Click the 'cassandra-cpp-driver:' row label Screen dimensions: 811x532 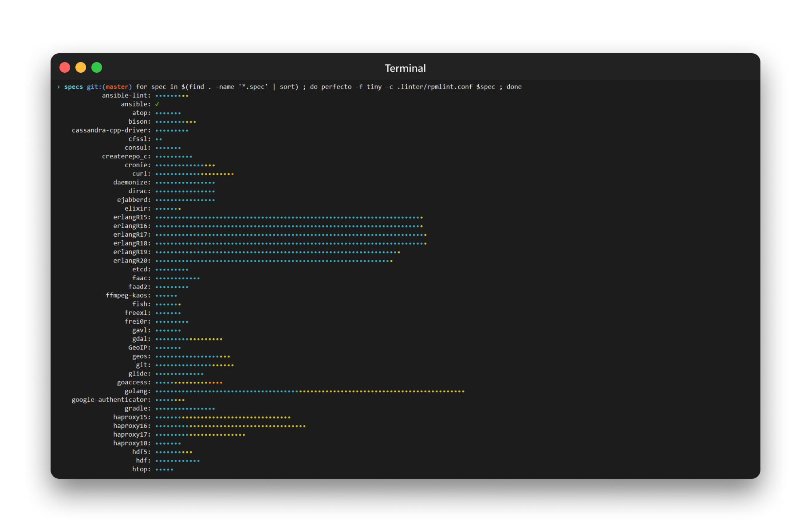click(x=111, y=130)
